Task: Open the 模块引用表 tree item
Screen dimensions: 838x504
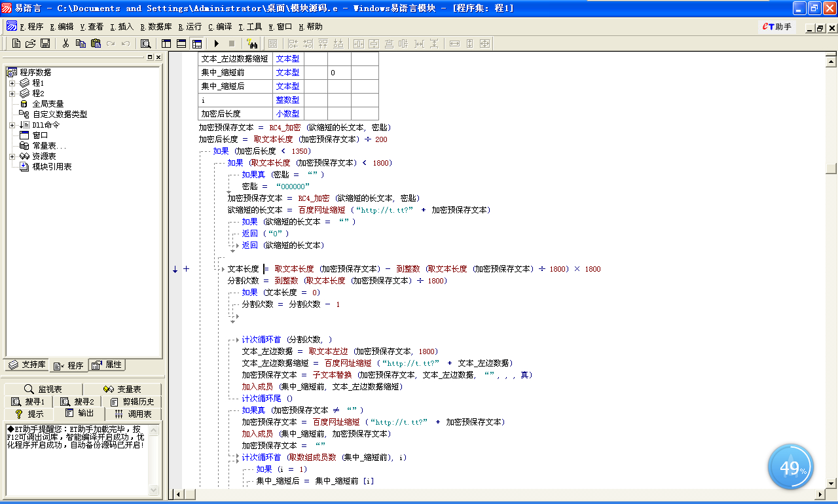Action: (x=52, y=167)
